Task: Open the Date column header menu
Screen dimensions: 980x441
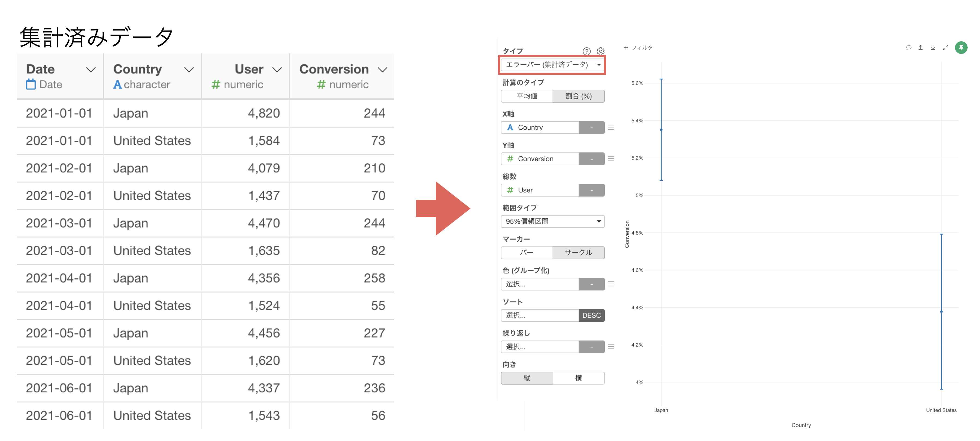Action: point(90,70)
